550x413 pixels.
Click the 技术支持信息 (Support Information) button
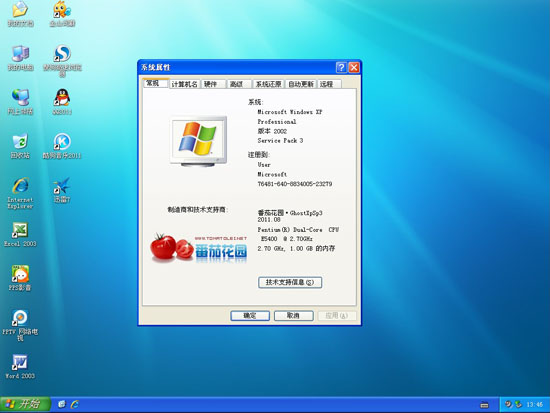coord(290,282)
